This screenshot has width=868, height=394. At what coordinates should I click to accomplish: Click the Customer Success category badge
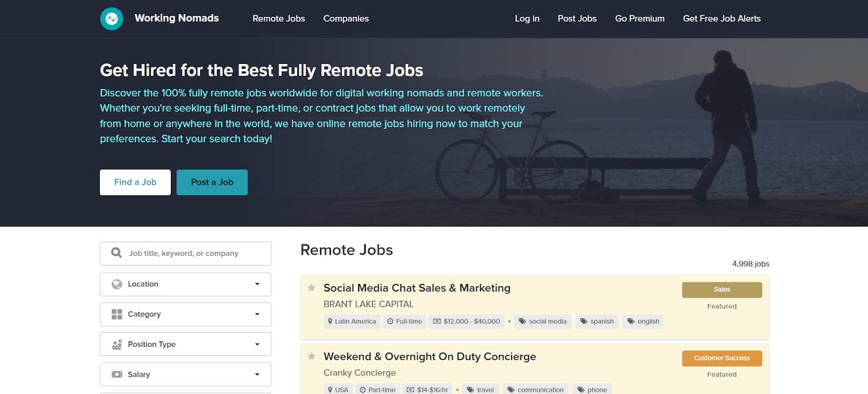coord(722,358)
